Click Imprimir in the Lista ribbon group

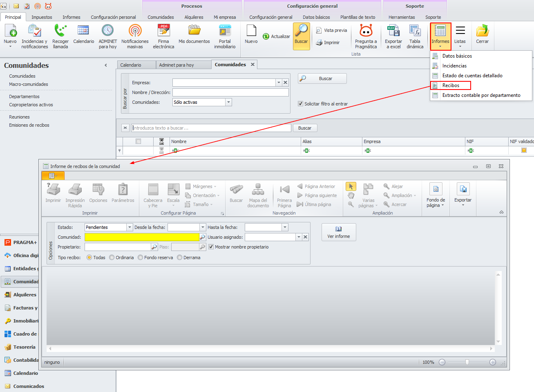(328, 43)
